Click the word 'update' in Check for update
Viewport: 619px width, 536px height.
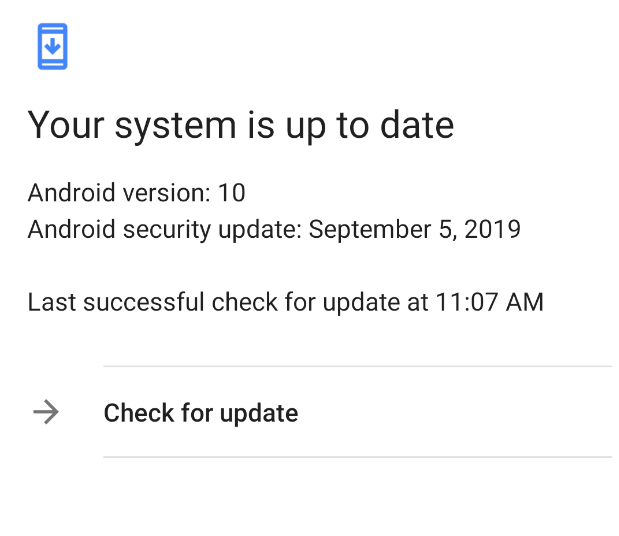[x=259, y=414]
